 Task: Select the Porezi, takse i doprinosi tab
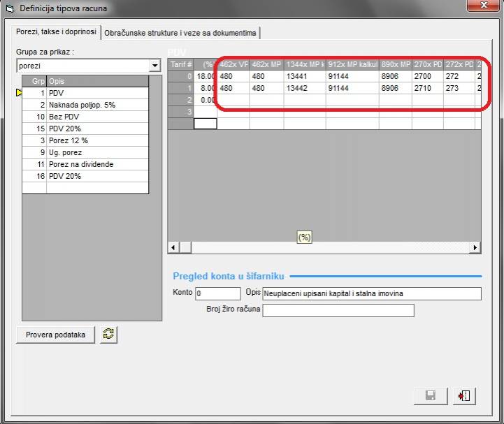[x=58, y=33]
